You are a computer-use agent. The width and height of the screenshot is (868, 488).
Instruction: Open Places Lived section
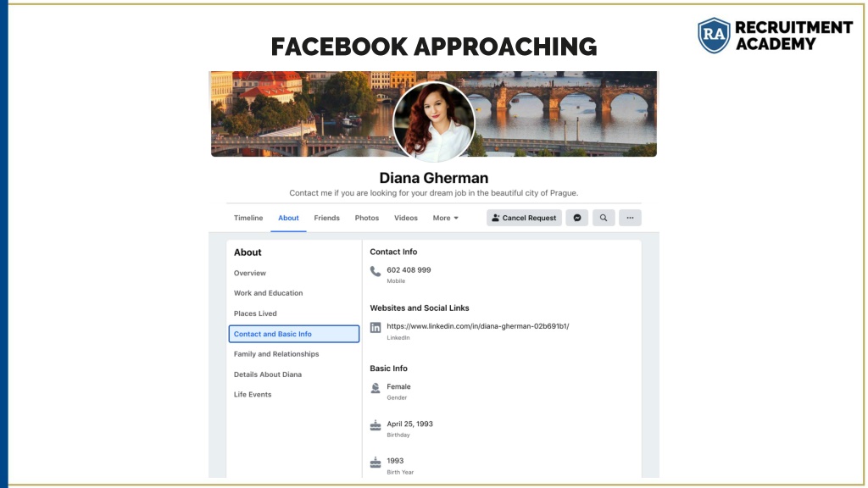[255, 313]
